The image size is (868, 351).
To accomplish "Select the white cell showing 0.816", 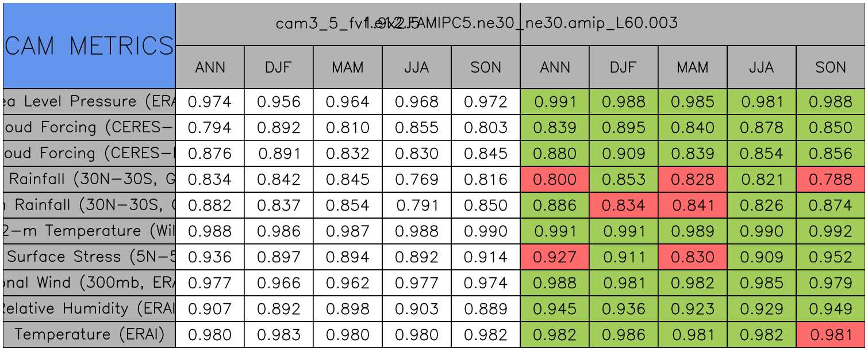I will pyautogui.click(x=486, y=180).
